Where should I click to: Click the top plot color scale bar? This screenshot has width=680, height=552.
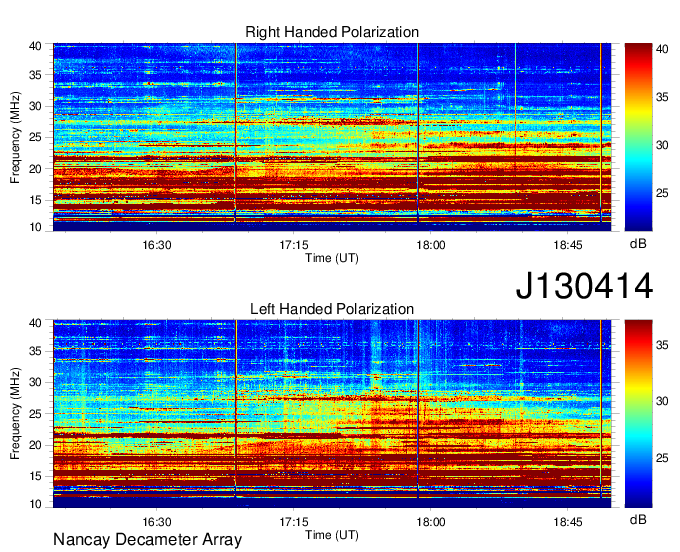[638, 137]
